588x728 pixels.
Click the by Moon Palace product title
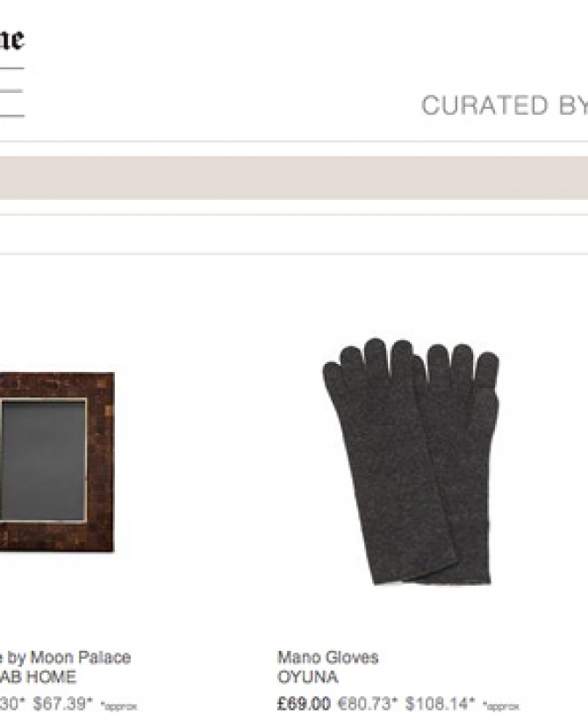point(65,658)
